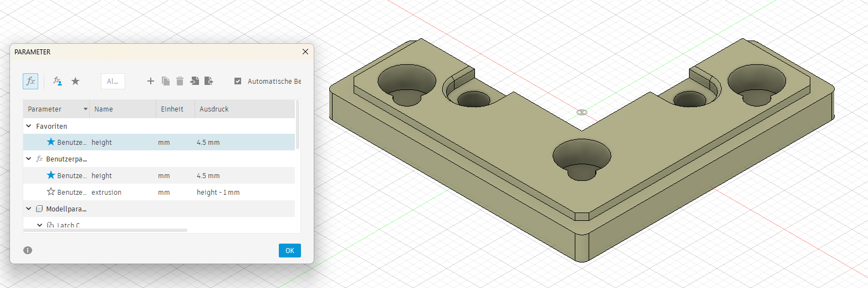Click the component icon beside Latch C
Viewport: 868px width, 288px height.
pyautogui.click(x=50, y=225)
